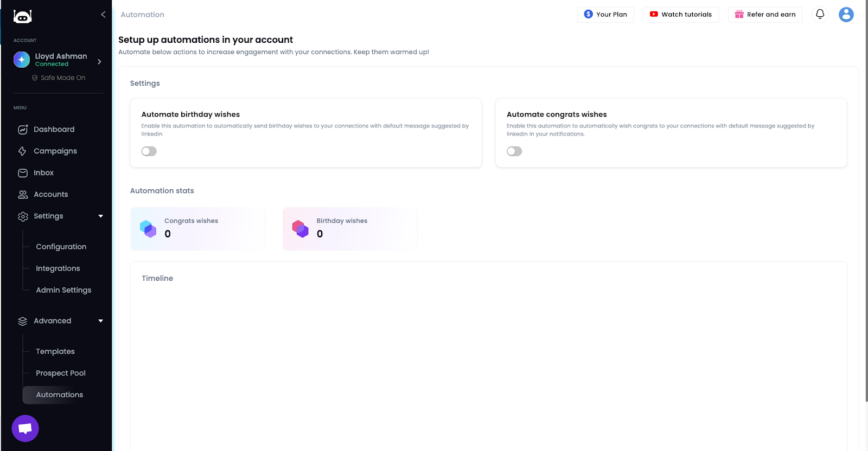Expand the Lloyd Ashman account chevron

coord(99,62)
